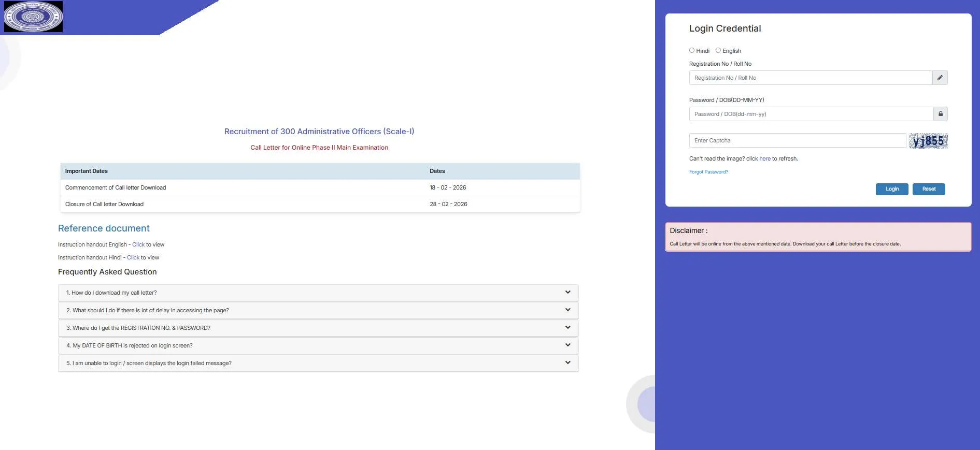The image size is (980, 450).
Task: Expand FAQ about Registration No. & Password
Action: tap(318, 328)
